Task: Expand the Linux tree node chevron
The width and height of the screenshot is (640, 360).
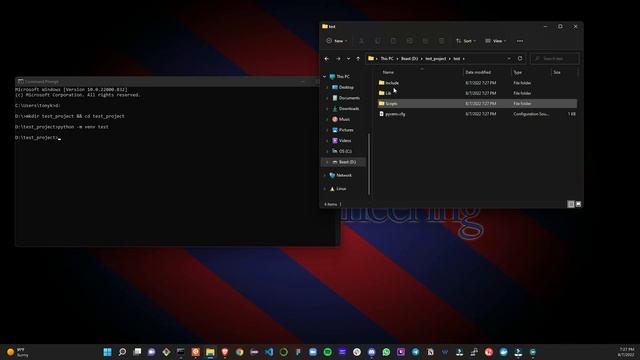Action: [324, 189]
